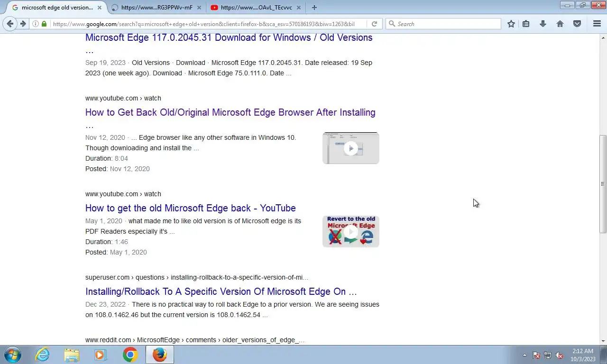Show hidden system tray icons arrow

tap(524, 355)
